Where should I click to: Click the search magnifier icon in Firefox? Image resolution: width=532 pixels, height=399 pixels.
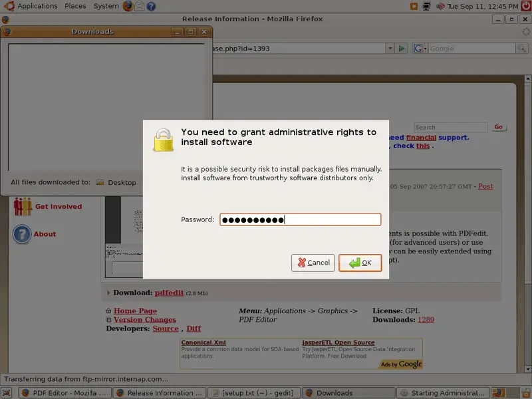coord(521,49)
